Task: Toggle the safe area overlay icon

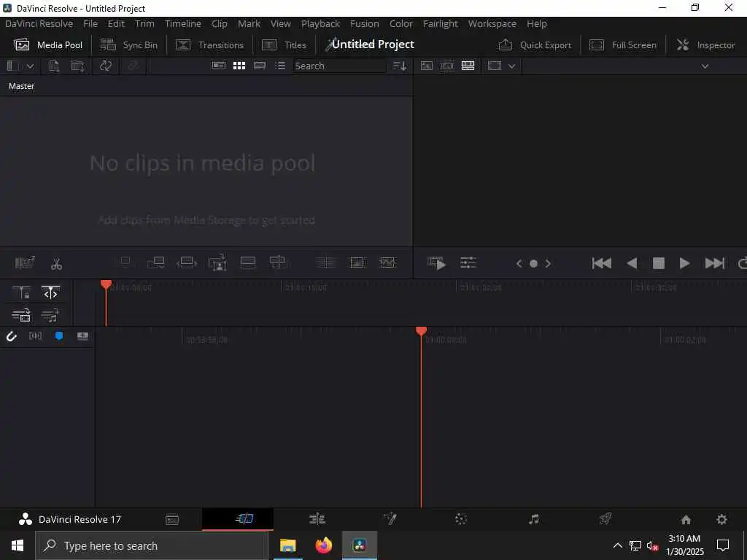Action: click(x=495, y=66)
